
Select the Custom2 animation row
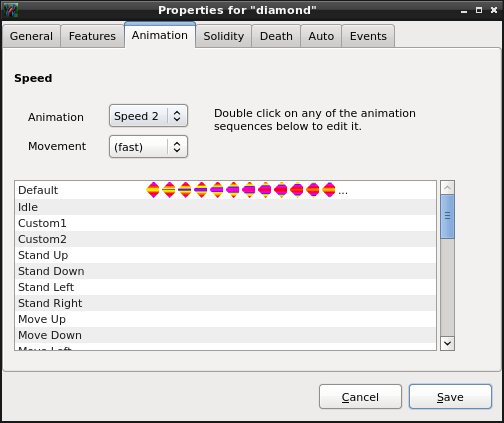225,239
